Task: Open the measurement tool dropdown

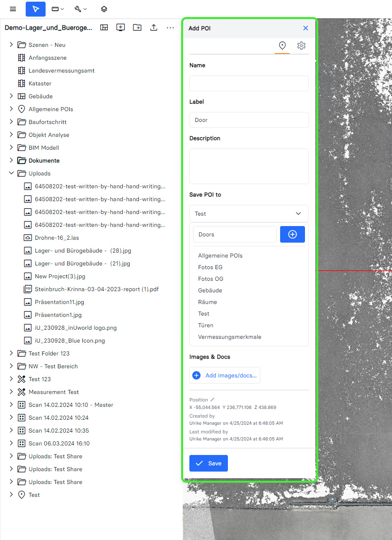Action: (58, 9)
